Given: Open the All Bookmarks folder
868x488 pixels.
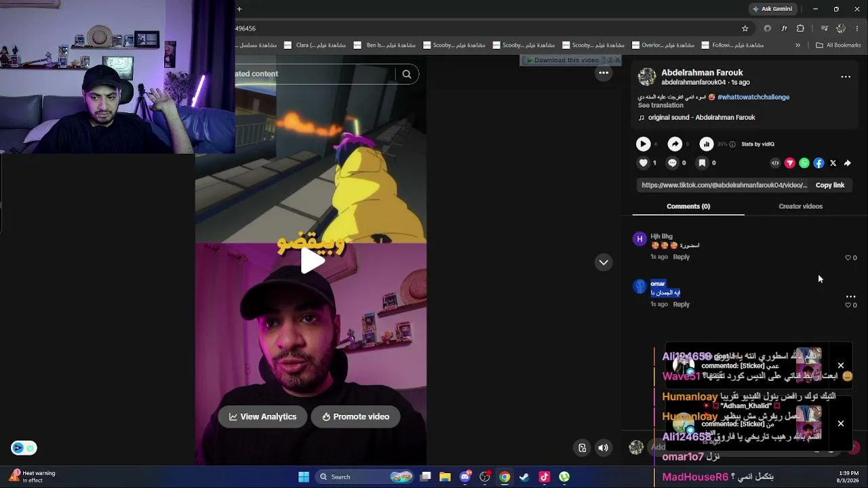Looking at the screenshot, I should [838, 45].
